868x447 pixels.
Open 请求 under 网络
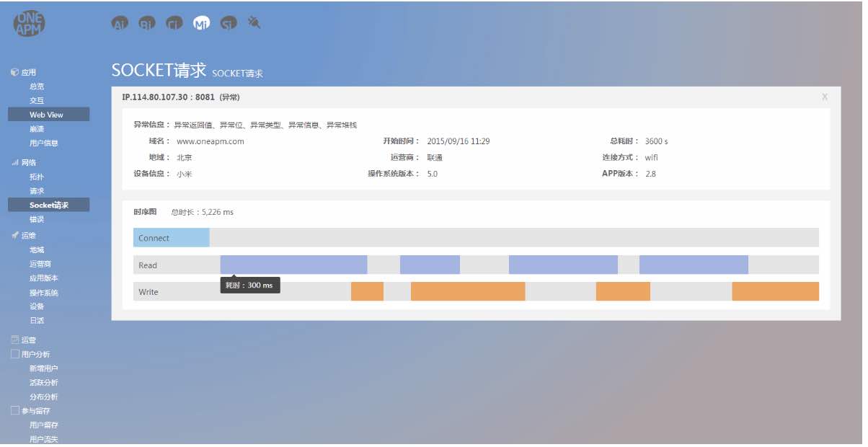coord(37,191)
